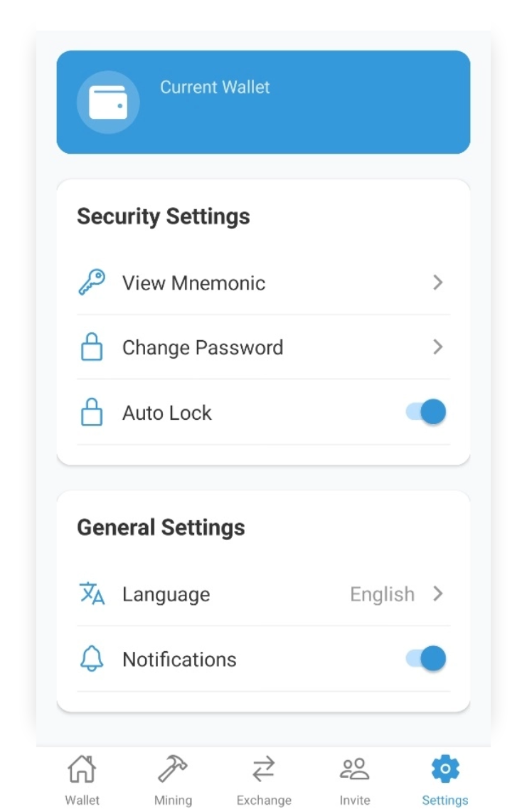Open the Mining tab hammer icon
Image resolution: width=527 pixels, height=812 pixels.
[x=172, y=769]
